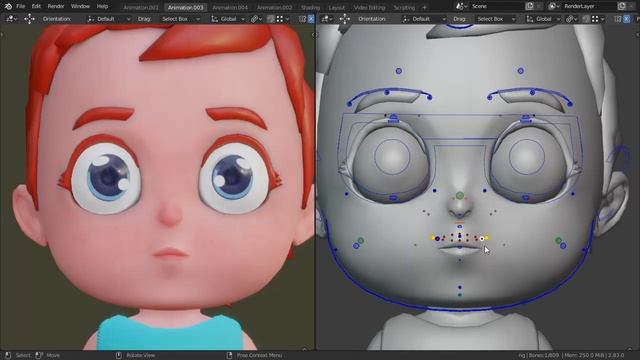Select the Move tool icon in left viewport header

[29, 19]
